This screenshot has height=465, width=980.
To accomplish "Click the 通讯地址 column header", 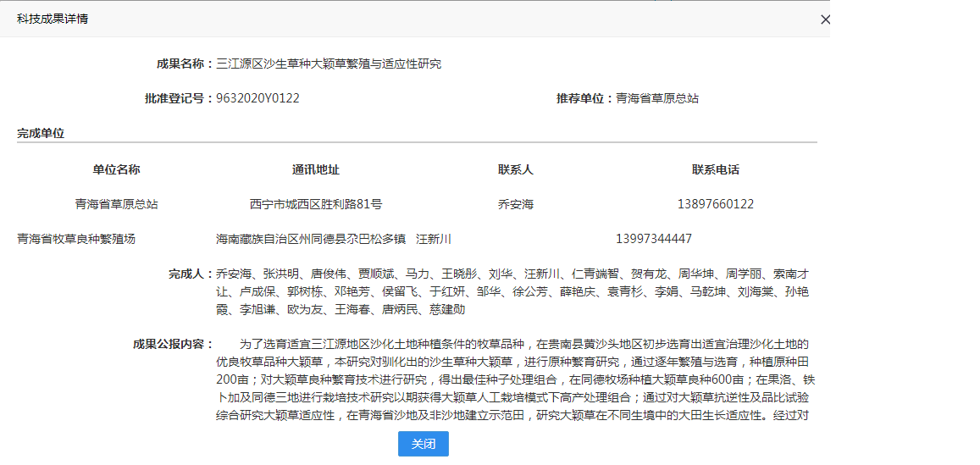I will [316, 169].
